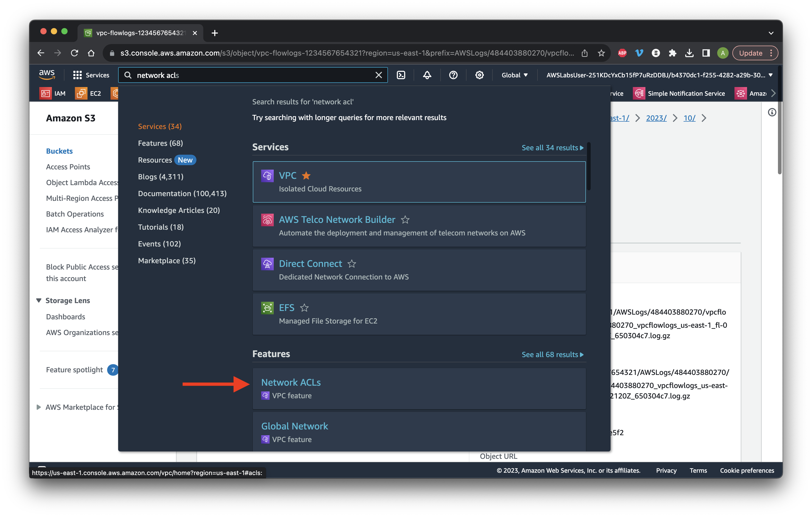This screenshot has width=812, height=517.
Task: Open Batch Operations in S3 sidebar
Action: tap(75, 214)
